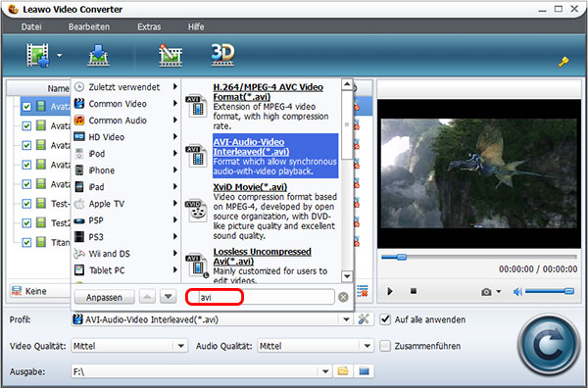Choose the Tablet PC category
This screenshot has width=588, height=388.
tap(125, 269)
